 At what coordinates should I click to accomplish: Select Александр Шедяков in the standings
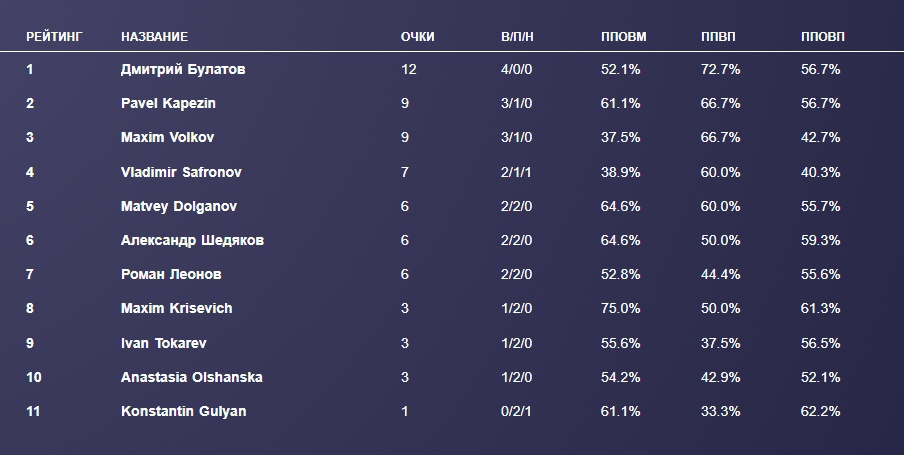point(192,240)
